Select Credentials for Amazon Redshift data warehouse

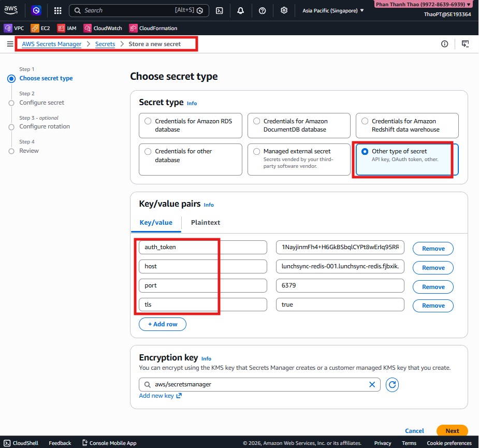pos(365,121)
